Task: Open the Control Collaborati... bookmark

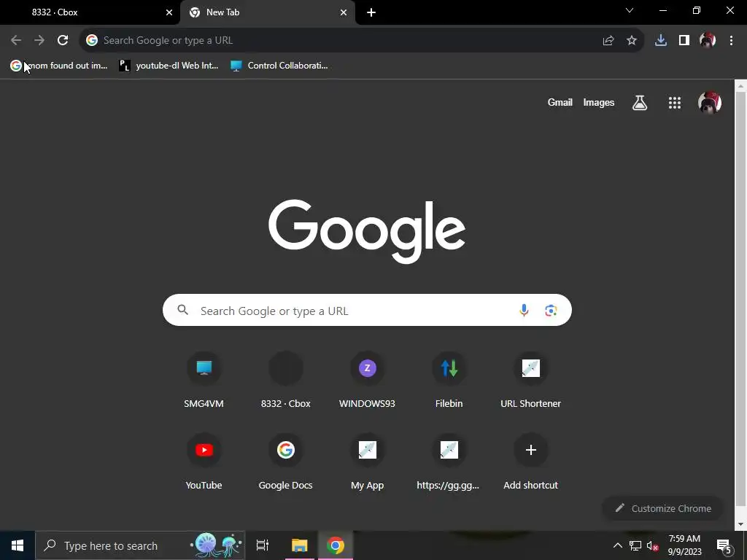Action: 279,66
